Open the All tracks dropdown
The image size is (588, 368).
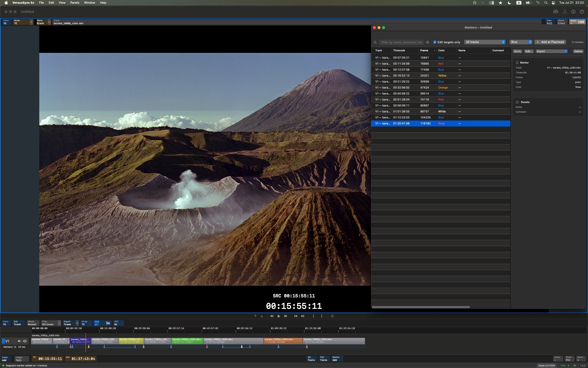point(485,42)
